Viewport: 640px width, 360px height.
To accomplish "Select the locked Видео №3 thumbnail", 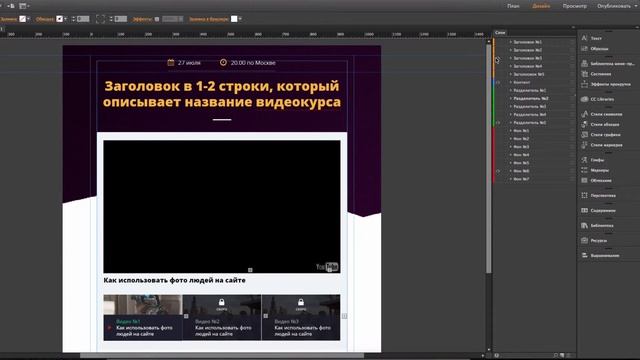I will (301, 317).
